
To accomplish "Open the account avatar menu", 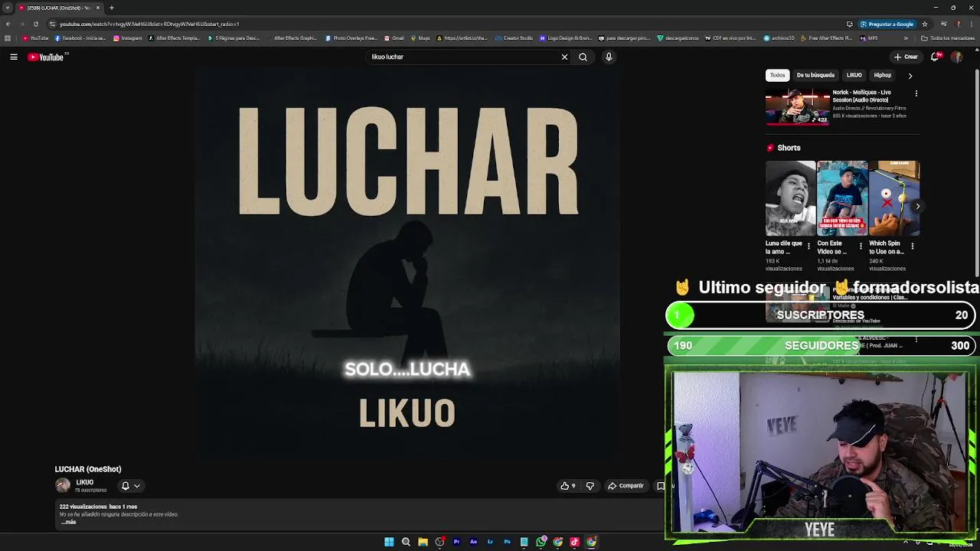I will click(956, 57).
